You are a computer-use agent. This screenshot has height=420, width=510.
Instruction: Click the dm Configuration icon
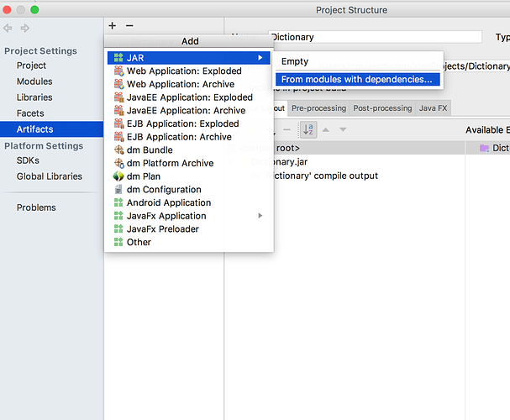click(119, 190)
